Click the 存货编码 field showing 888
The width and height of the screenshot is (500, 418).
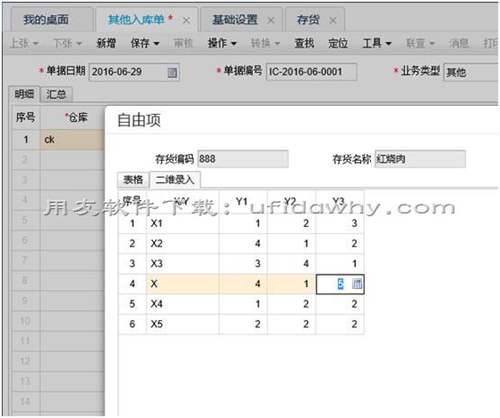[243, 159]
